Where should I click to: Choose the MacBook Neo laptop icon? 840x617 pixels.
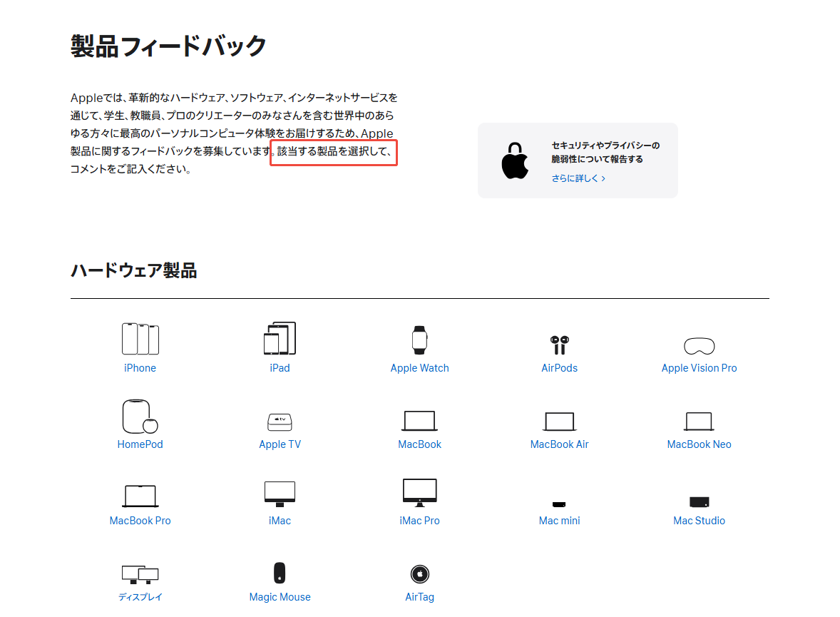click(699, 422)
